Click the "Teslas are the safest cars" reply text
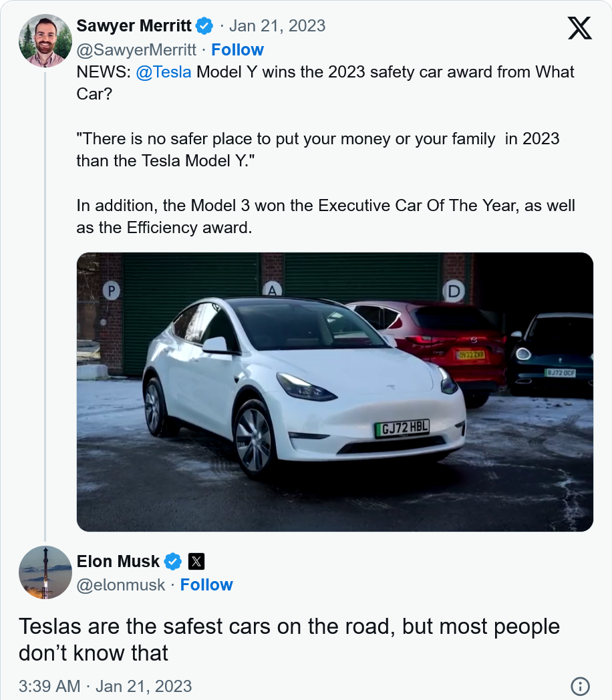Viewport: 612px width, 700px height. [x=289, y=639]
